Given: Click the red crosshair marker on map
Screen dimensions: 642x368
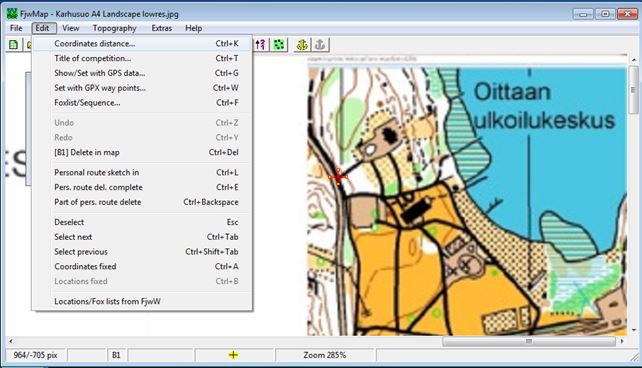Looking at the screenshot, I should [338, 177].
